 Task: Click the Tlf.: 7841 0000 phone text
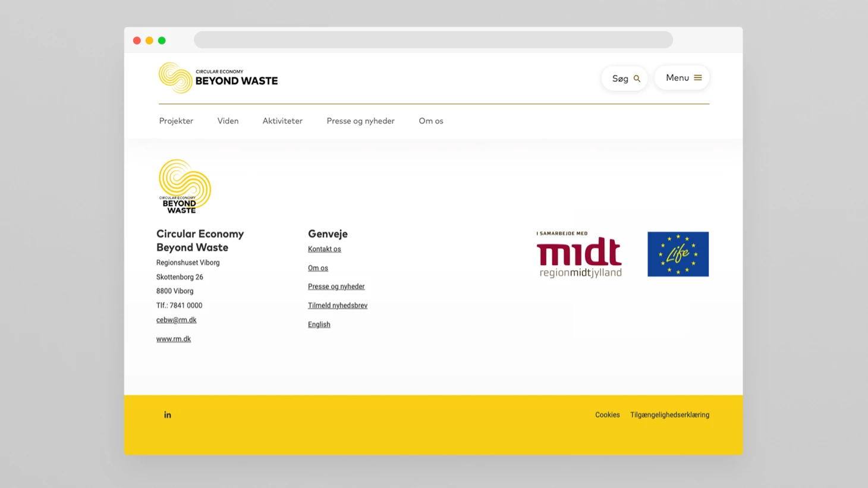point(180,306)
